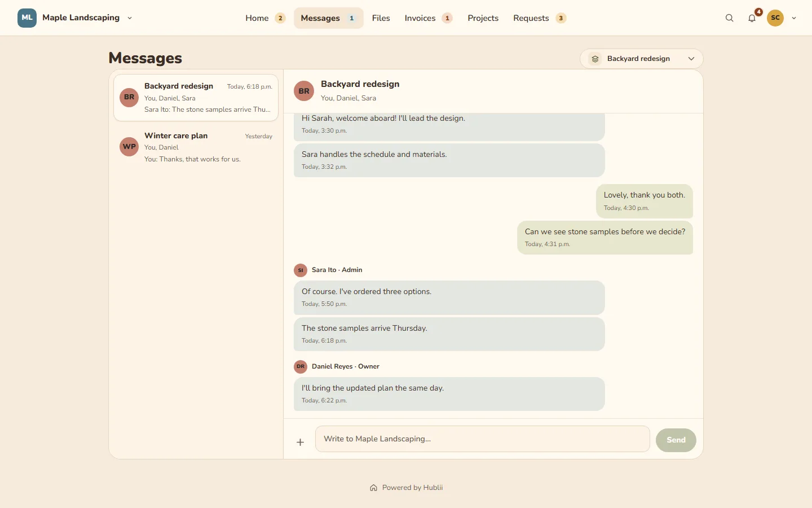
Task: Open the Requests tab
Action: coord(539,18)
